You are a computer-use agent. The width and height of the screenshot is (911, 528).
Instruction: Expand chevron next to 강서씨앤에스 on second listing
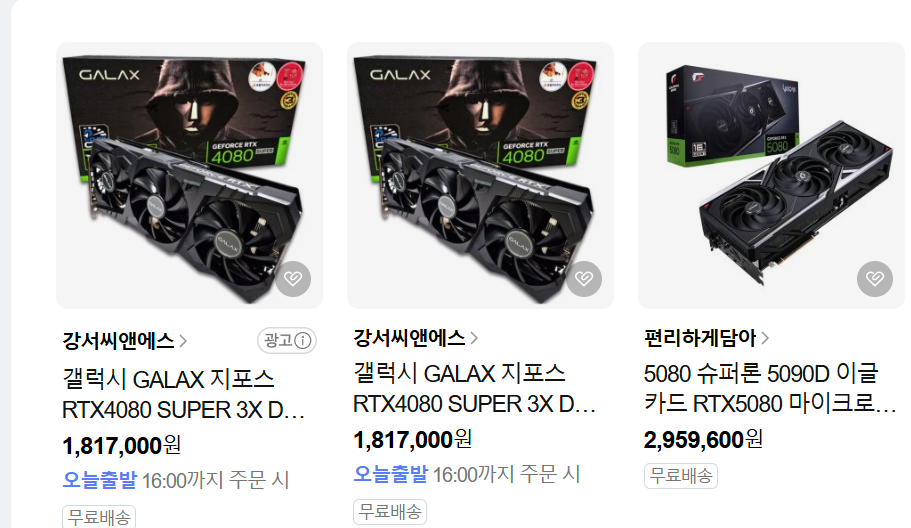474,337
